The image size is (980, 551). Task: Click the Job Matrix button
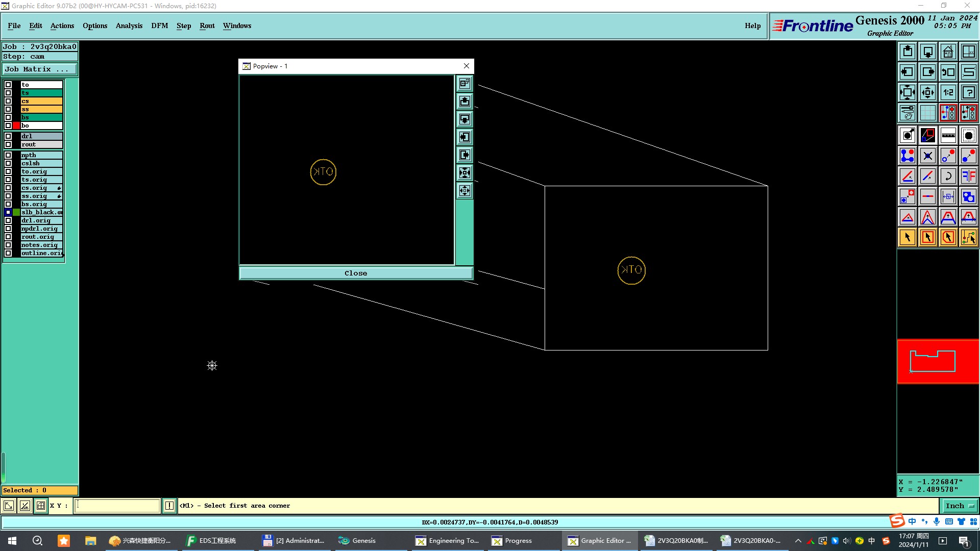coord(40,69)
